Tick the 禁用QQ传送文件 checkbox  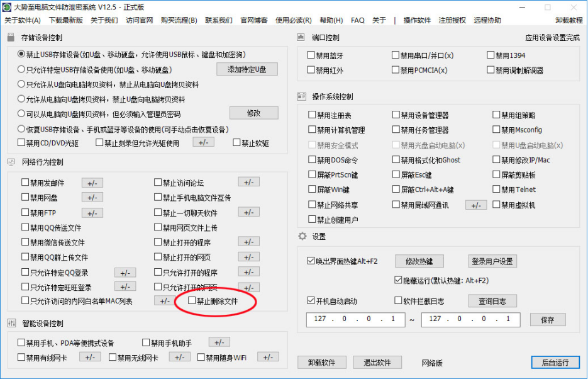(25, 227)
